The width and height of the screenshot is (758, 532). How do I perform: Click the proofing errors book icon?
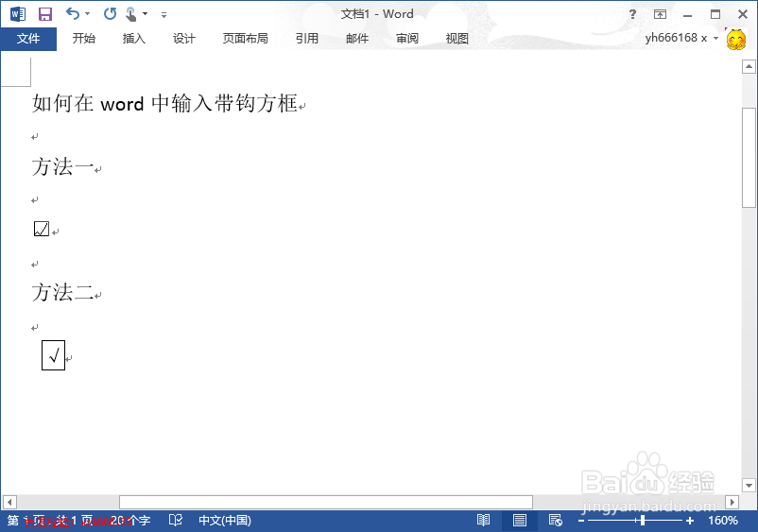[176, 521]
